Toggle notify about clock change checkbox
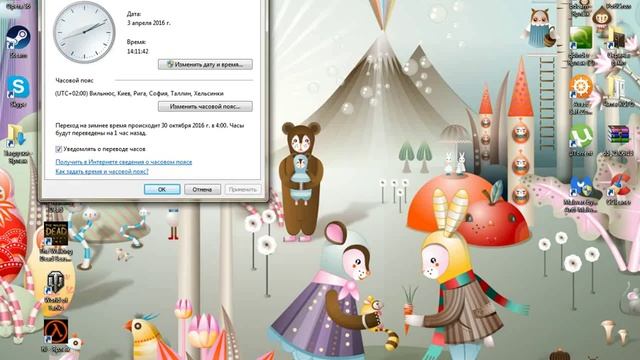This screenshot has width=640, height=360. 58,149
